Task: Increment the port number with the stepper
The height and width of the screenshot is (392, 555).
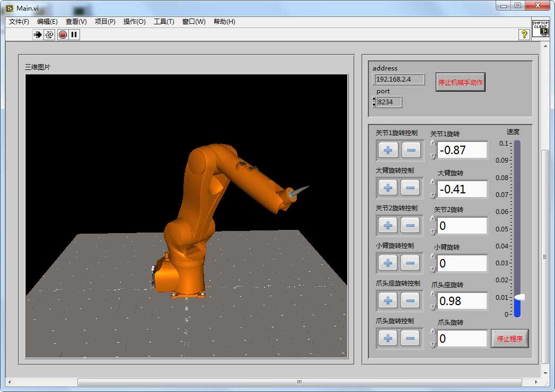Action: [x=374, y=100]
